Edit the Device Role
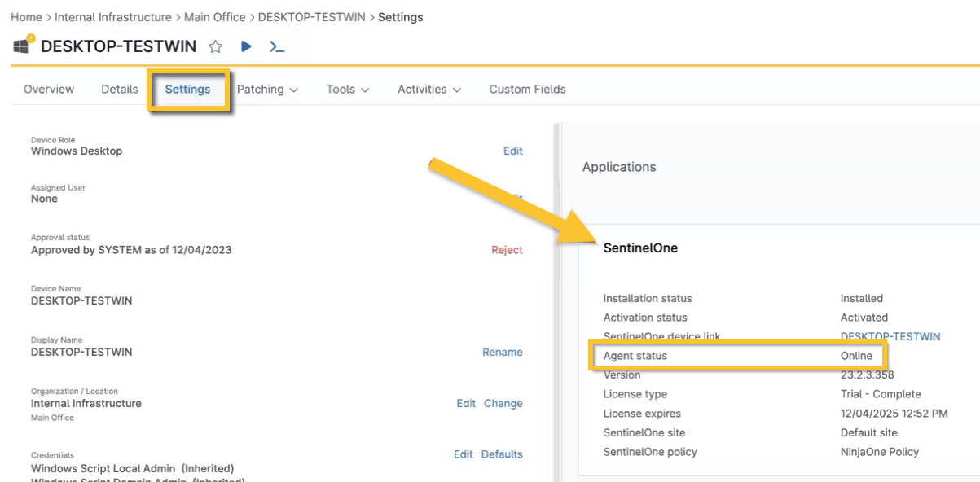 (513, 151)
